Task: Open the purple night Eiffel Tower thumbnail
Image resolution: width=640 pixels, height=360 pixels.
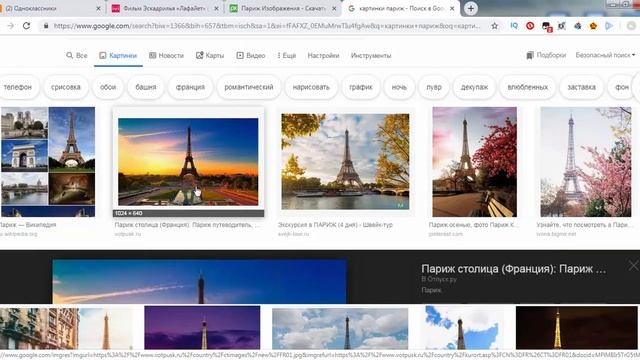Action: 202,327
